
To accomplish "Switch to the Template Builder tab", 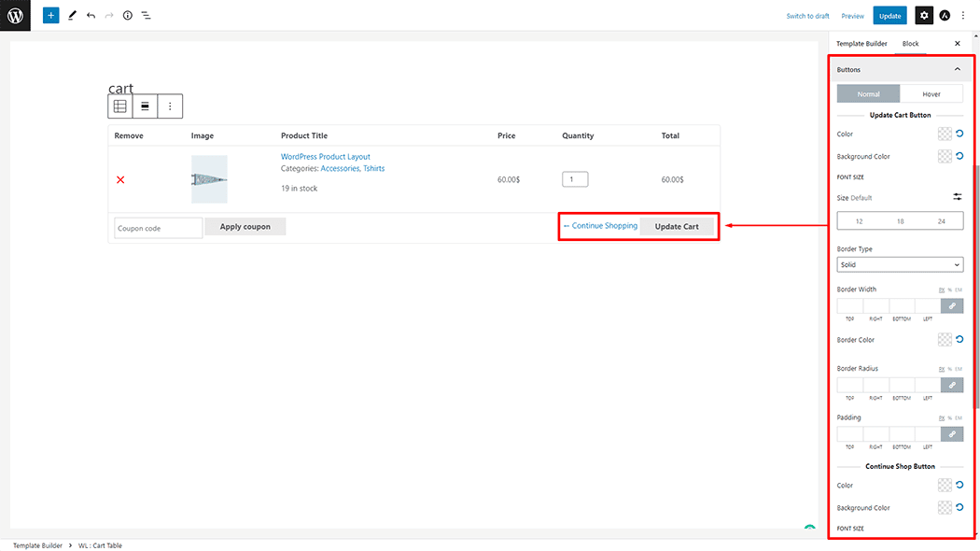I will pyautogui.click(x=861, y=44).
